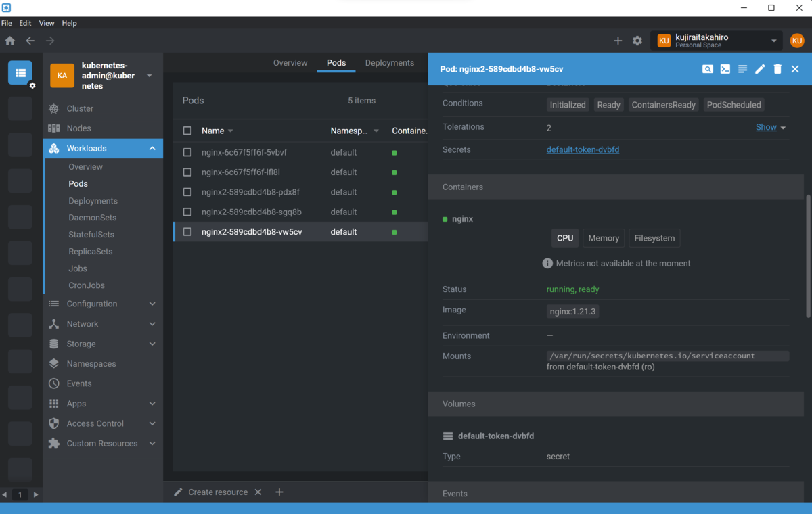812x514 pixels.
Task: Select the Filesystem metrics toggle
Action: tap(654, 238)
